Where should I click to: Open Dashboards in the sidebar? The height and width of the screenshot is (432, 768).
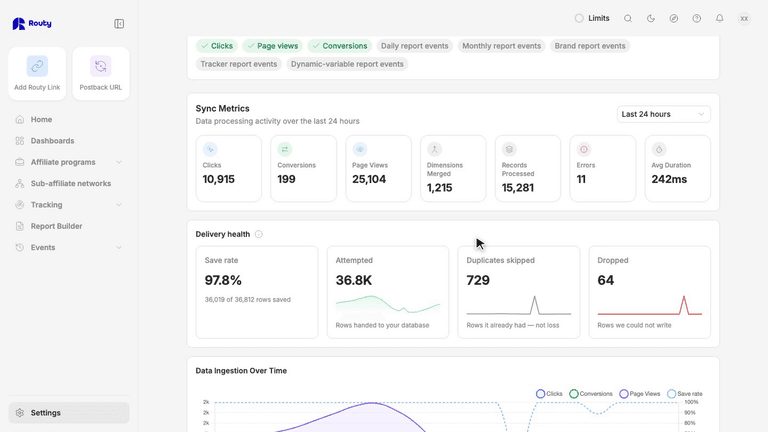point(69,141)
